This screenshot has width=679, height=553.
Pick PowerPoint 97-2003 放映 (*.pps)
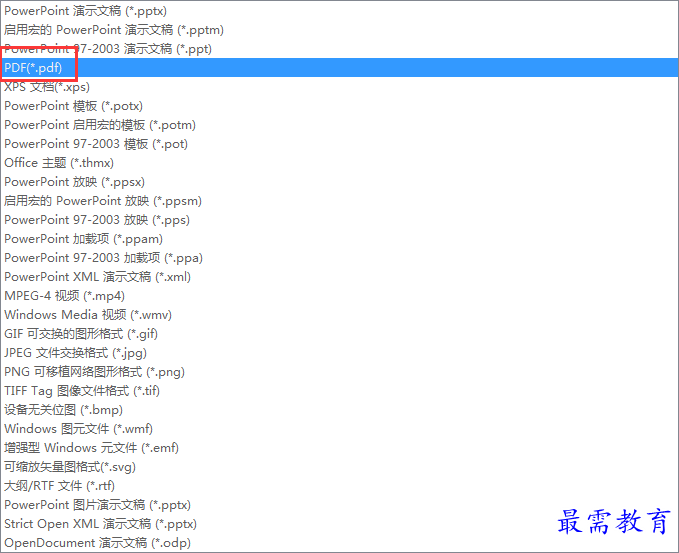coord(339,220)
